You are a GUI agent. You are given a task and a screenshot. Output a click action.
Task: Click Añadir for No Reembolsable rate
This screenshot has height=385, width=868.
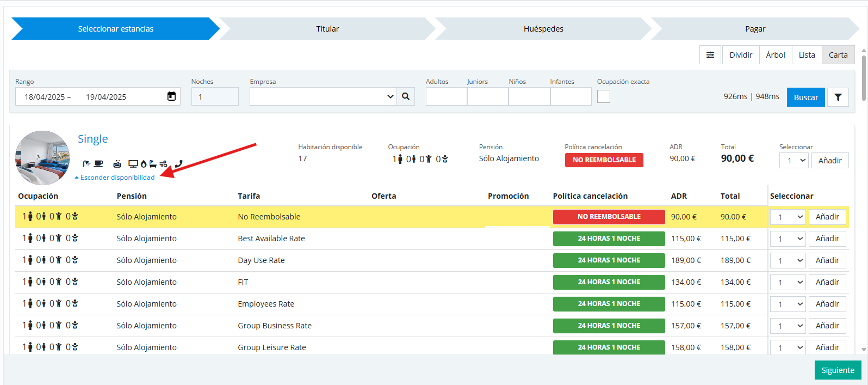[827, 217]
